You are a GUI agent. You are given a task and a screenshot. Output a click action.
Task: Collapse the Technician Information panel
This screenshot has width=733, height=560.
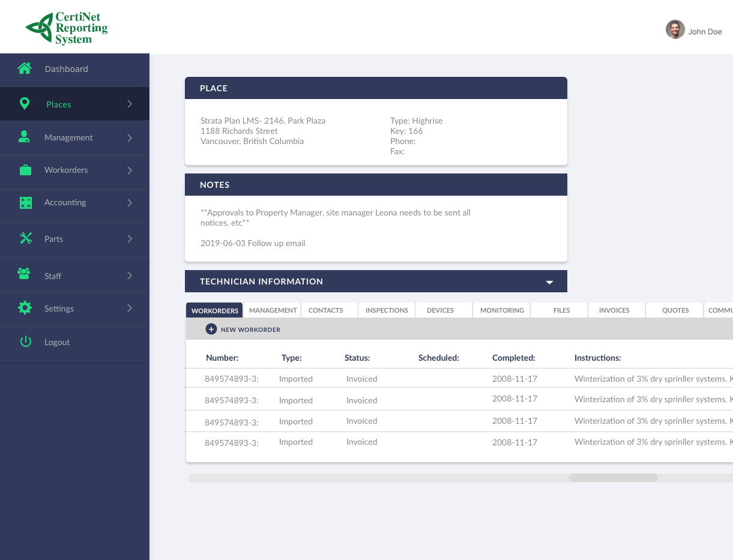point(549,281)
